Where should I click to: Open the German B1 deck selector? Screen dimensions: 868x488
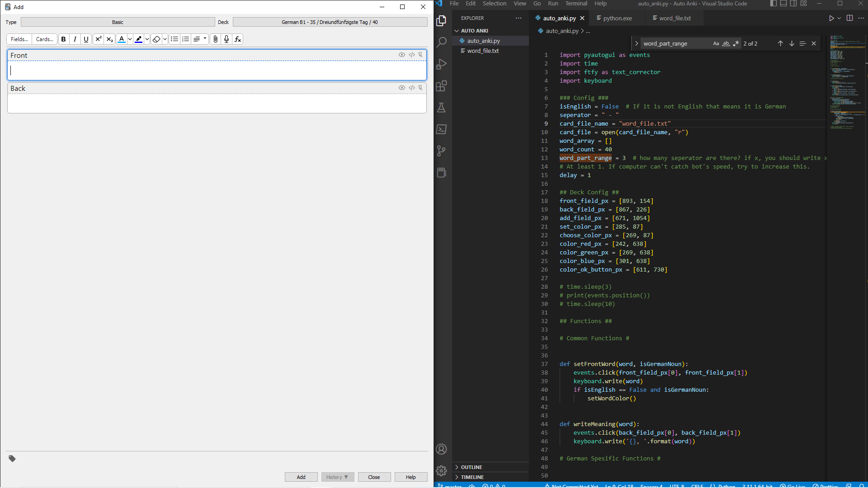click(330, 22)
